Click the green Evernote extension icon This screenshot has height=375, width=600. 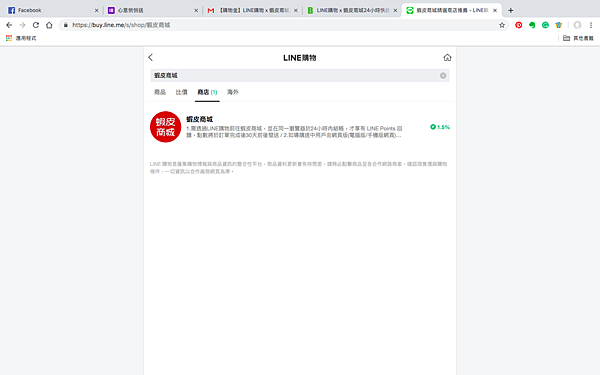point(532,25)
